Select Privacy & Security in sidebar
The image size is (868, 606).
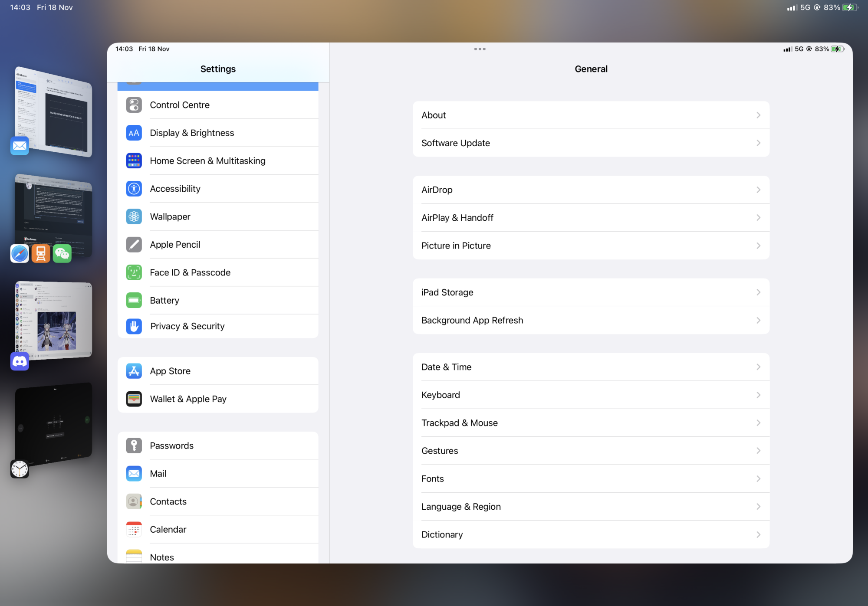(x=218, y=326)
